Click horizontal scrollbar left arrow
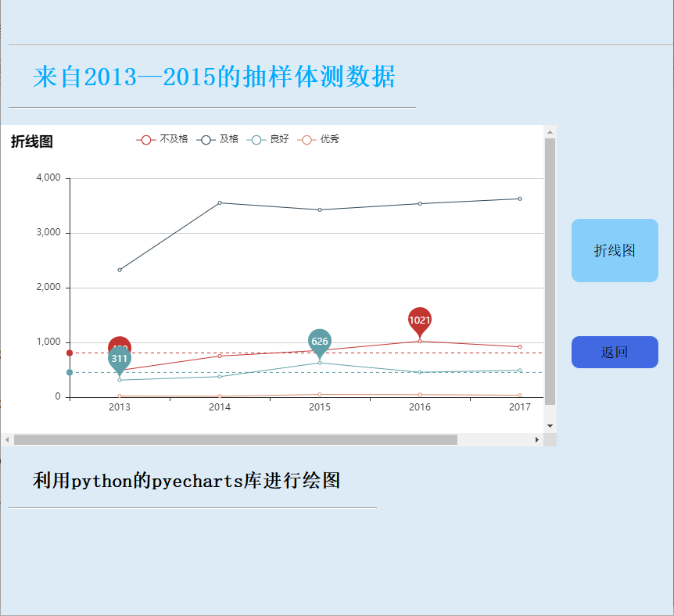The height and width of the screenshot is (616, 674). point(7,440)
